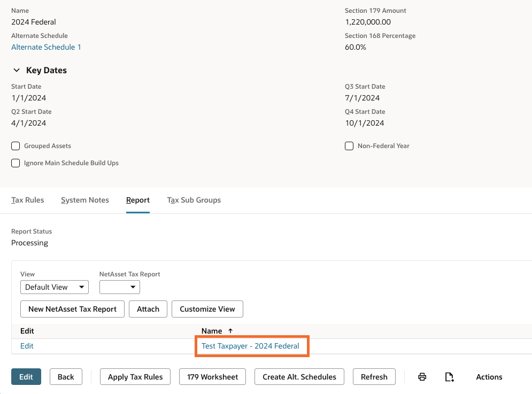Click the New NetAsset Tax Report button
This screenshot has height=394, width=532.
pos(72,309)
